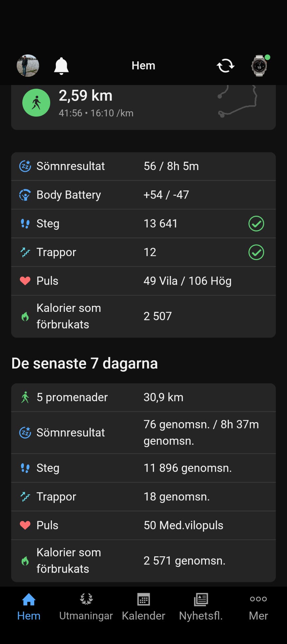Image resolution: width=287 pixels, height=644 pixels.
Task: Tap the green walking activity icon
Action: (36, 103)
